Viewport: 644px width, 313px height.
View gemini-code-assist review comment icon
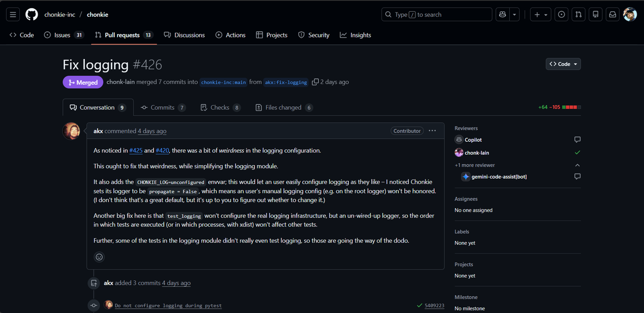[x=577, y=177]
